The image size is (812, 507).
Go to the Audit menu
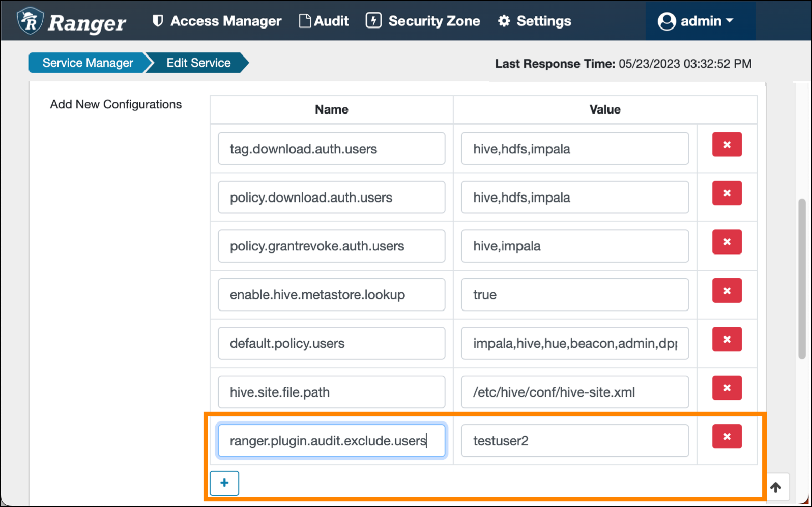324,21
